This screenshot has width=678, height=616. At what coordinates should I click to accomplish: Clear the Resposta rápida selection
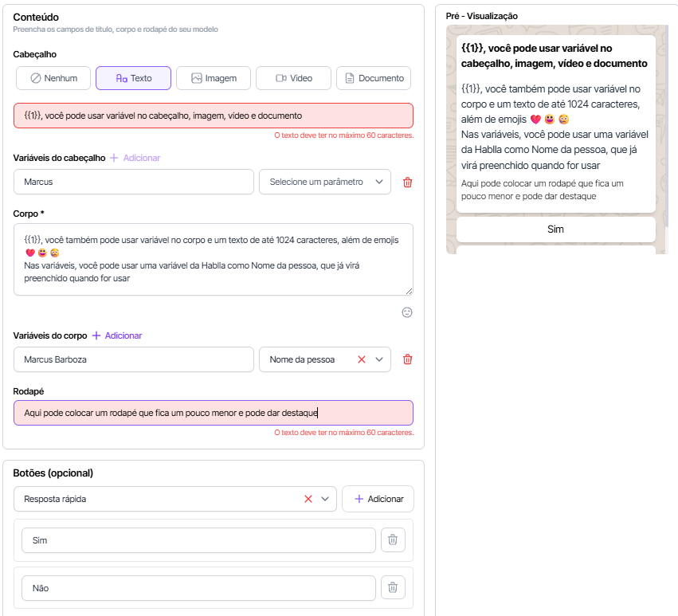pyautogui.click(x=308, y=499)
